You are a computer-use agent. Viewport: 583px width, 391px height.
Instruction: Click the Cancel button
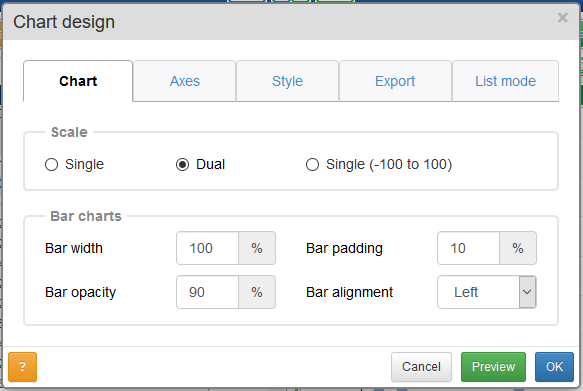tap(421, 367)
